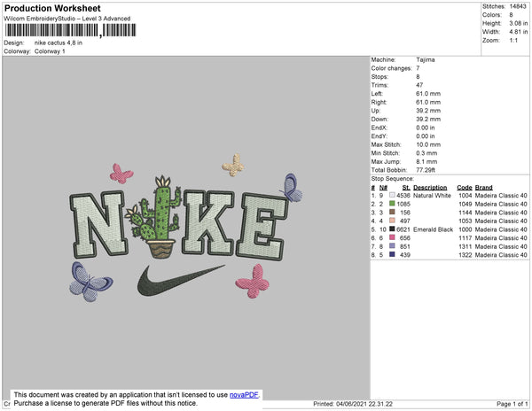Screen dimensions: 532x411
Task: Select the 'Emerald Black' description
Action: (x=433, y=229)
